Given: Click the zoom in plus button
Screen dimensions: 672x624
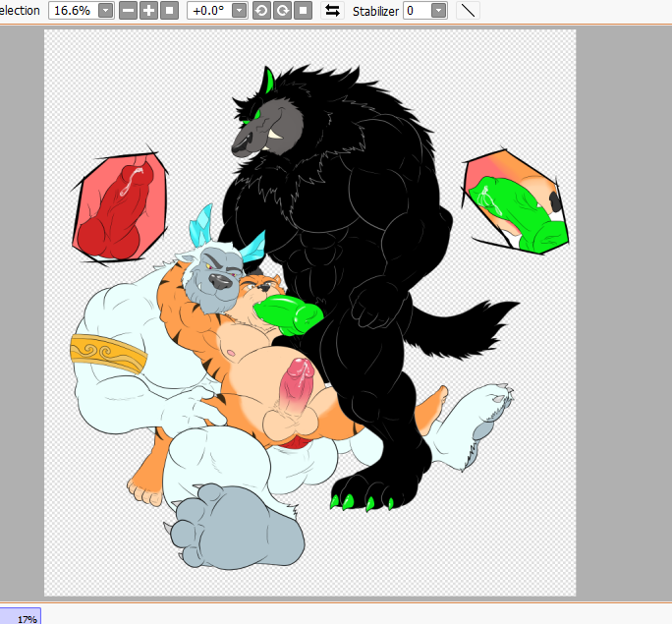Looking at the screenshot, I should 149,11.
